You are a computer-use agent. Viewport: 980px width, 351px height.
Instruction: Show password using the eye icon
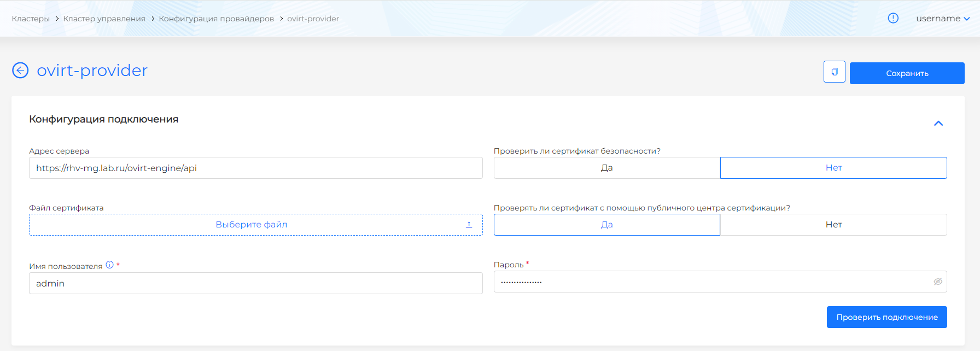coord(937,282)
